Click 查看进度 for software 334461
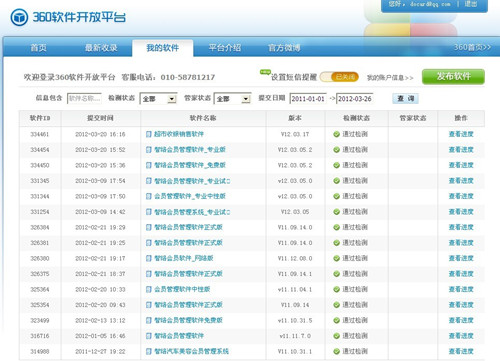 point(461,134)
